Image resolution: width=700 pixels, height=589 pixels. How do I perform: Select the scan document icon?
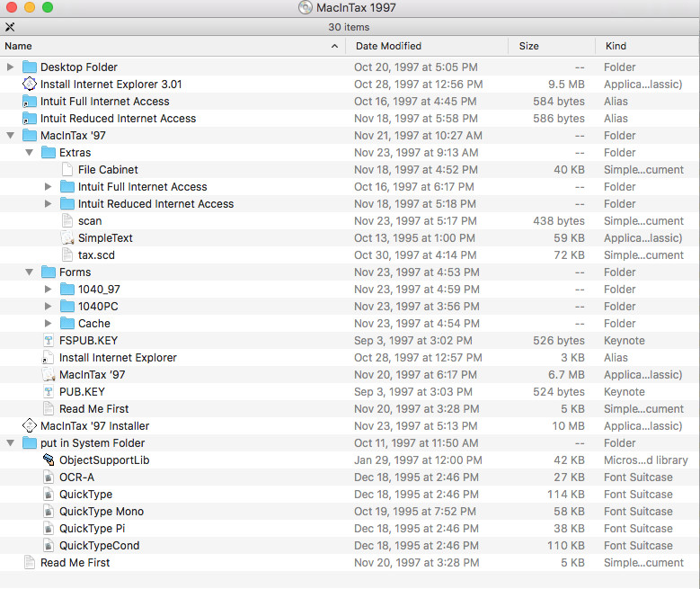pyautogui.click(x=67, y=221)
